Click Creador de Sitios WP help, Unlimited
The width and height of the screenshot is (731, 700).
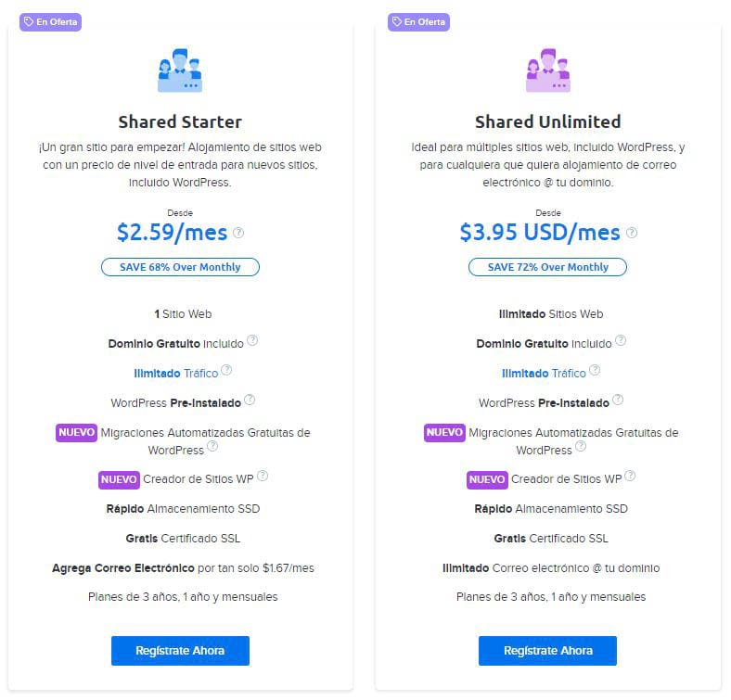point(631,477)
